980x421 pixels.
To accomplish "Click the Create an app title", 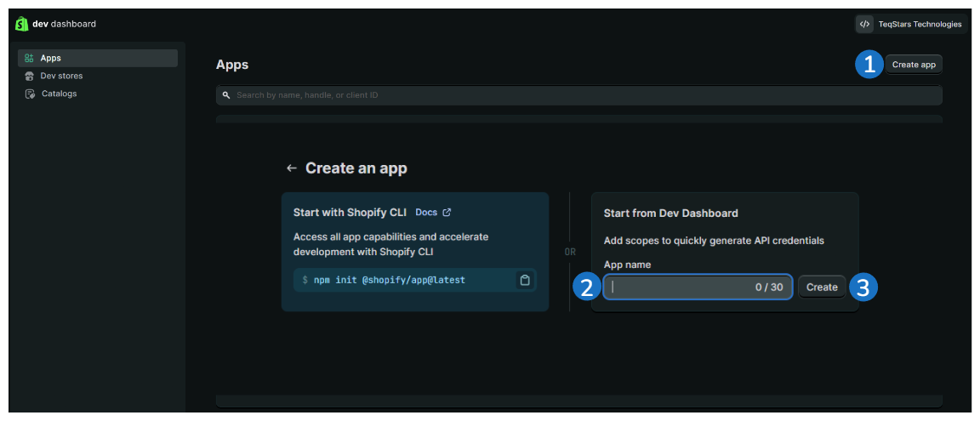I will click(356, 168).
